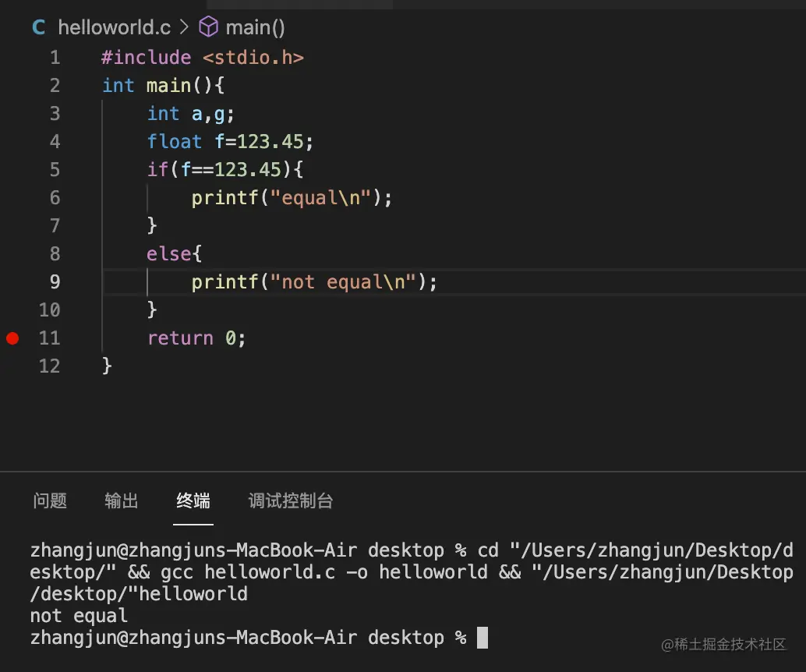
Task: Click line number 12 in gutter
Action: click(x=50, y=366)
